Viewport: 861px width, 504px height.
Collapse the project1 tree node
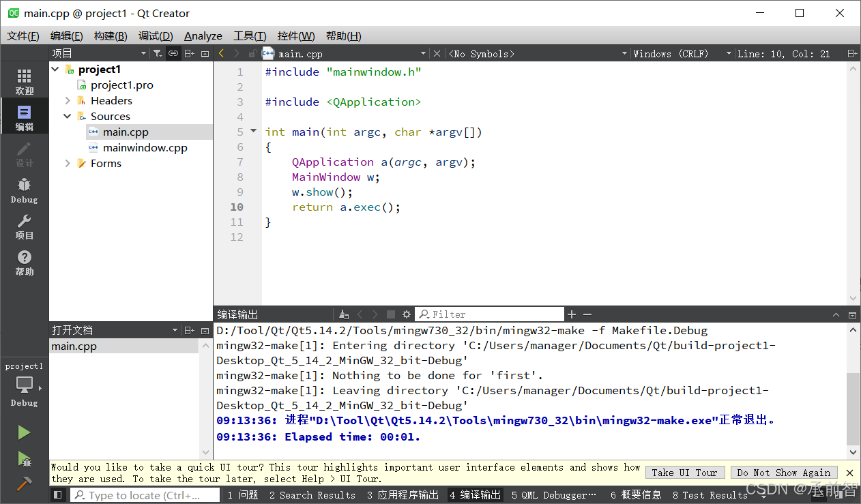56,70
